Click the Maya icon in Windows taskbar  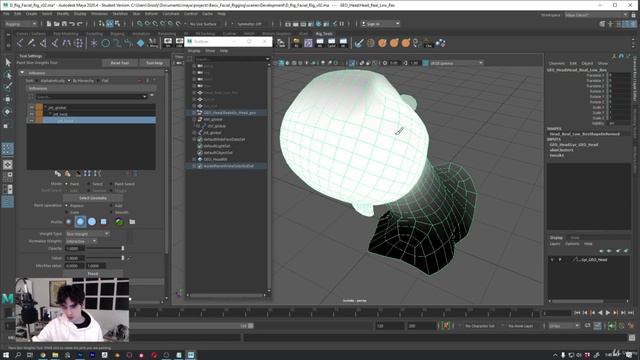pos(191,355)
